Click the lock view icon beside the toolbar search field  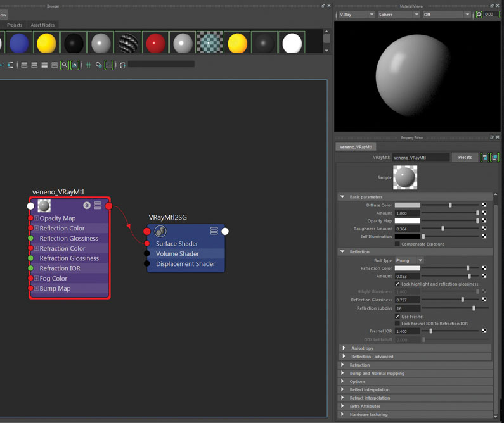point(122,65)
